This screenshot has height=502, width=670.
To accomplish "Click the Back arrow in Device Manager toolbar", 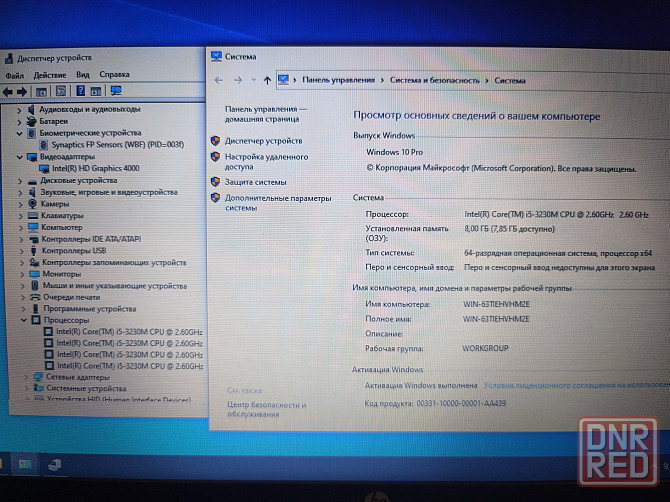I will coord(8,91).
